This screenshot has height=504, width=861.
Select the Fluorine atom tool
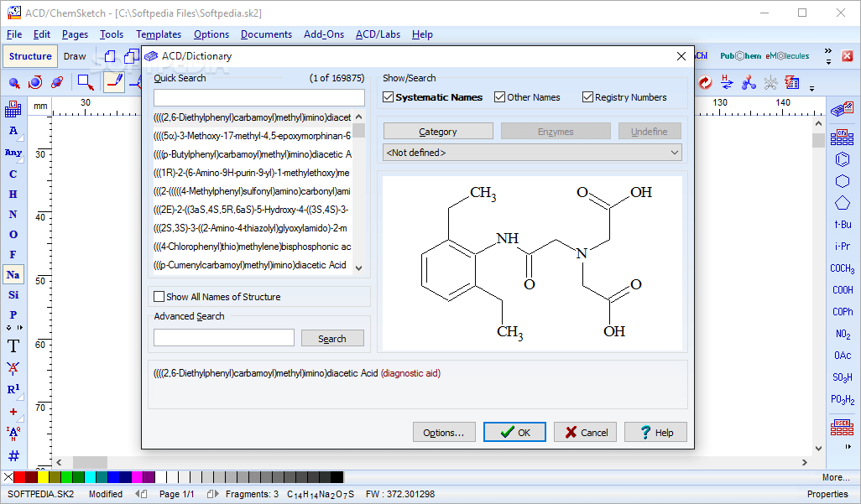click(x=13, y=255)
